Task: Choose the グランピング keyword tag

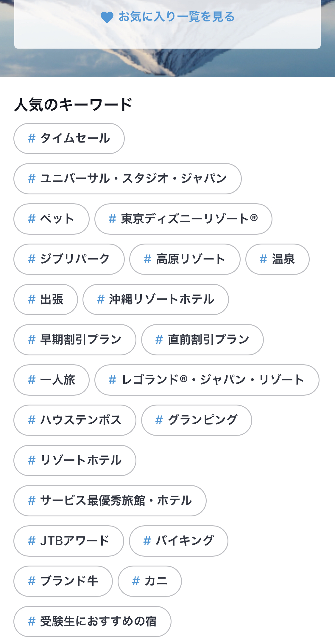Action: click(x=197, y=420)
